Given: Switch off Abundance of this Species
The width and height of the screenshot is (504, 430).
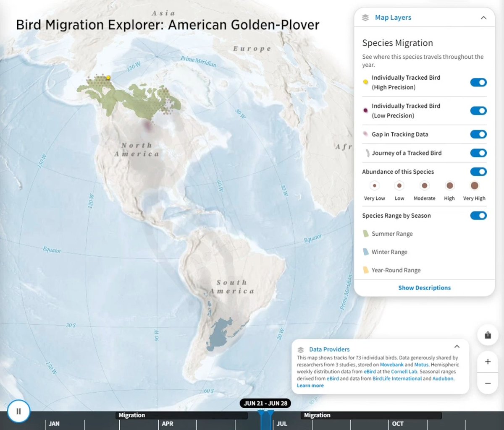Looking at the screenshot, I should coord(478,172).
